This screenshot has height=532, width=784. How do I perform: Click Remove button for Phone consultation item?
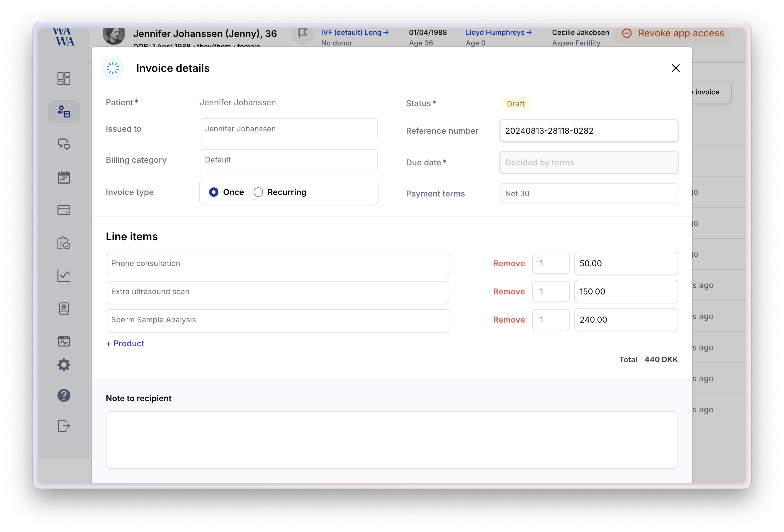509,263
